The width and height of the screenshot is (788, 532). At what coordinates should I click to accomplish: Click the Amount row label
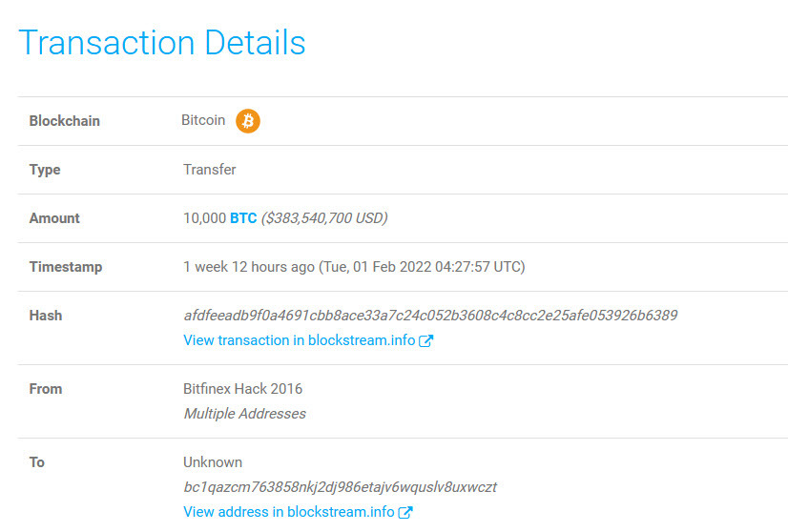[x=54, y=218]
